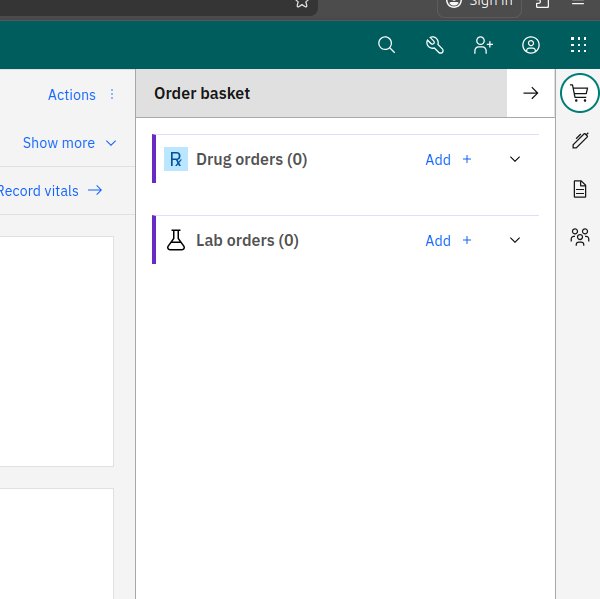Open the app switcher grid icon
This screenshot has height=599, width=600.
578,45
